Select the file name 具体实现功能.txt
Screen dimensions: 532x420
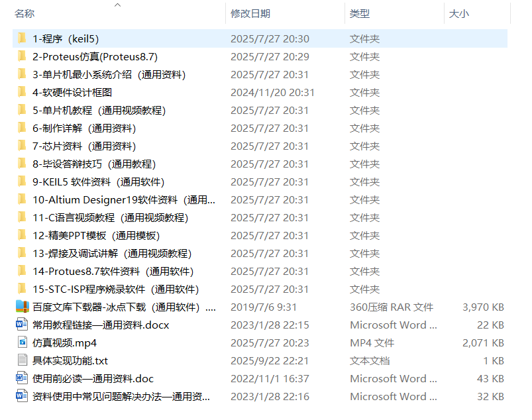[x=70, y=360]
